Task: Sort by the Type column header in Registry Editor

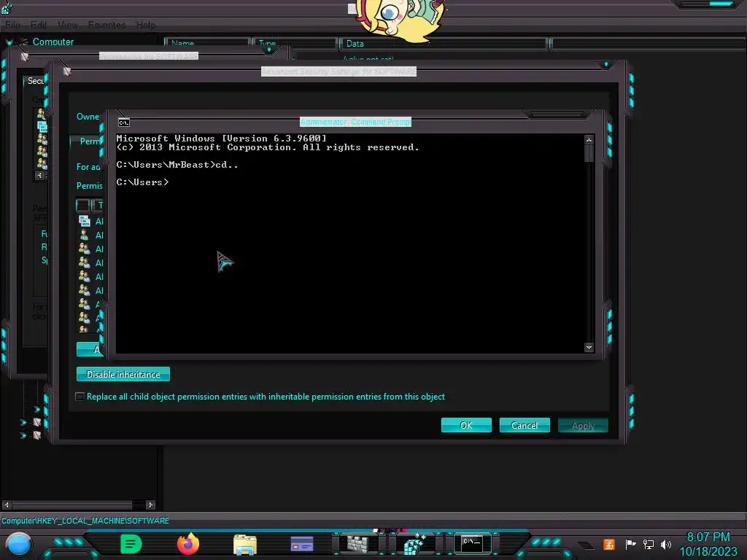Action: (295, 43)
